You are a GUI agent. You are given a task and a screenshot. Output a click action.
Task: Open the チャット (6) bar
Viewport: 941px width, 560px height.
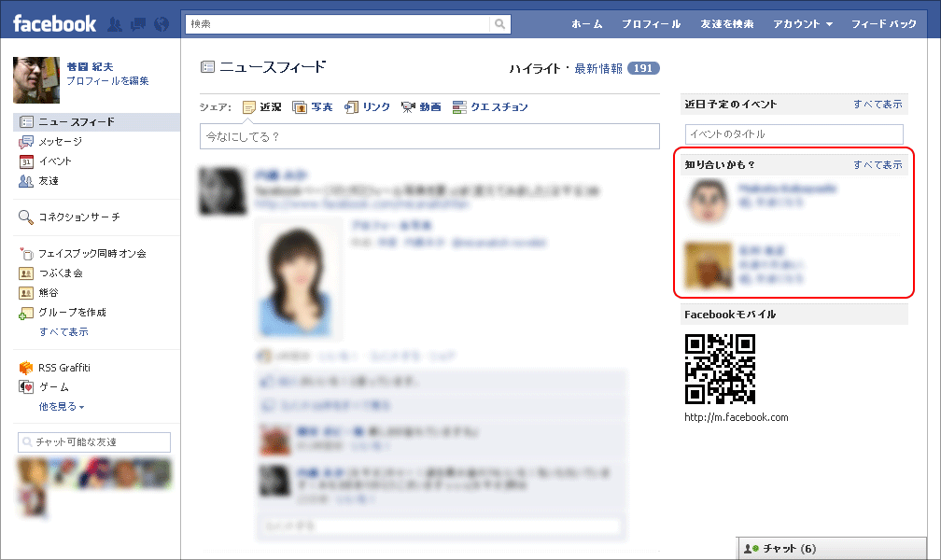[832, 549]
